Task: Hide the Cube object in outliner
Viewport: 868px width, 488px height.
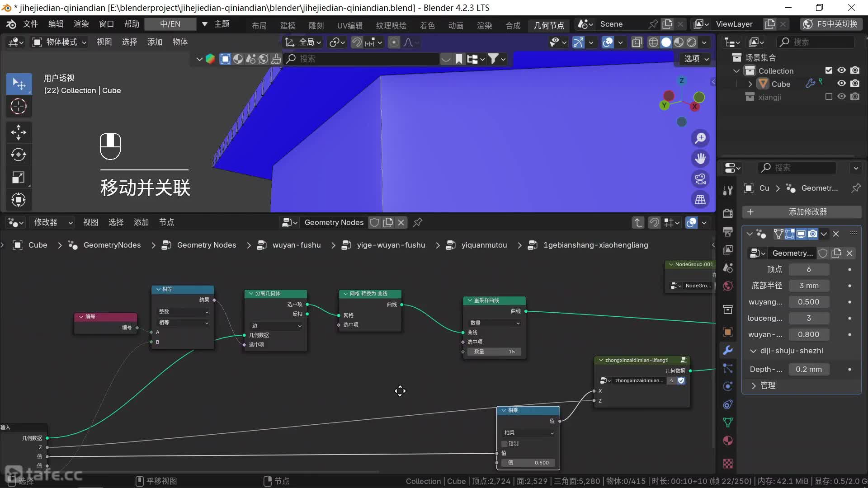Action: coord(841,84)
